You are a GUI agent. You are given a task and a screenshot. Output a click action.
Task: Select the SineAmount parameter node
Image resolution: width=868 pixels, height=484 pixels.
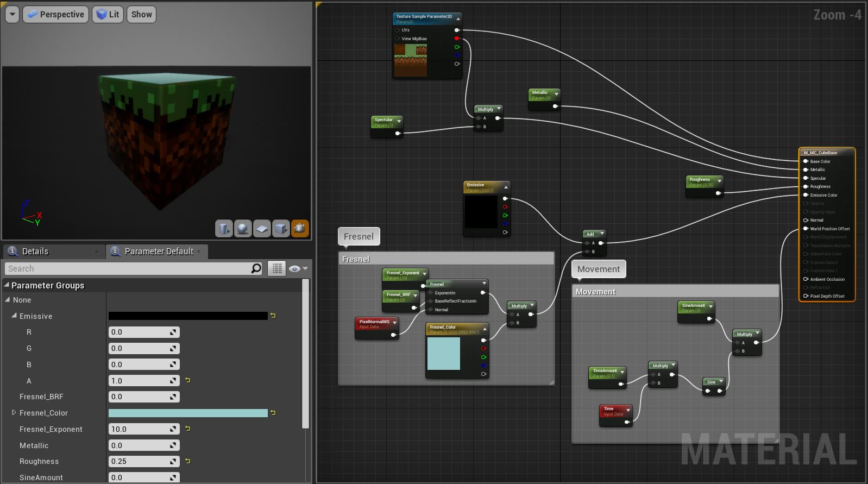(x=696, y=312)
